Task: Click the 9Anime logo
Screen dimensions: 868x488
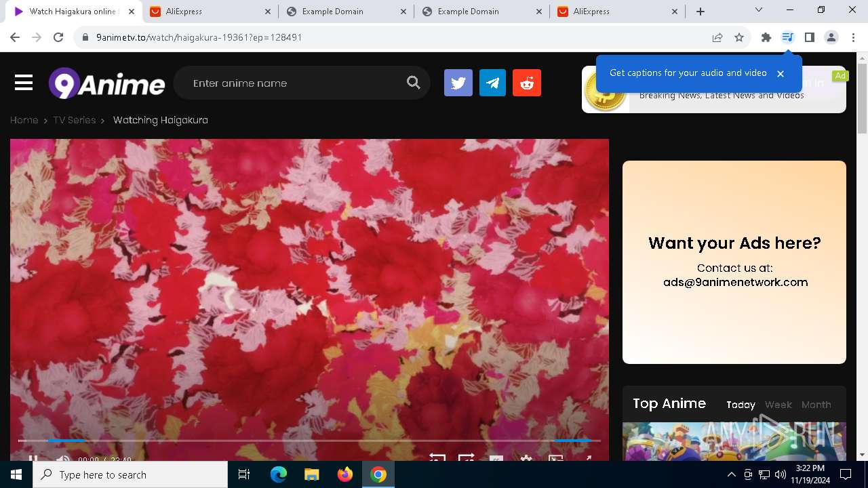Action: [x=107, y=83]
